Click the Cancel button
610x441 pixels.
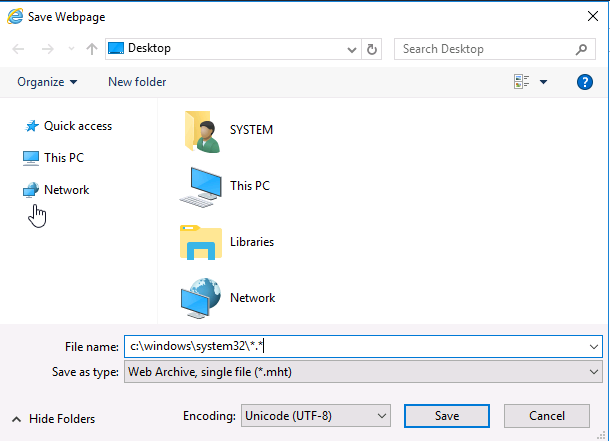[547, 416]
